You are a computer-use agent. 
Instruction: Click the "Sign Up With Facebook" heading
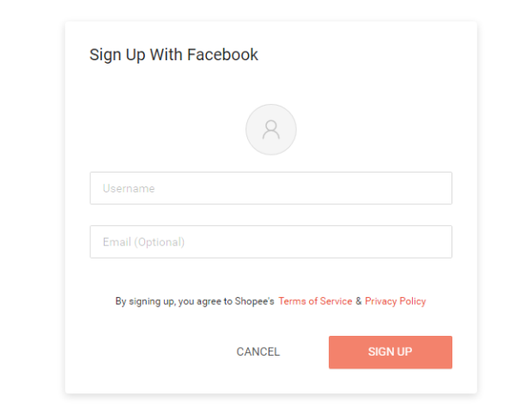click(x=173, y=55)
